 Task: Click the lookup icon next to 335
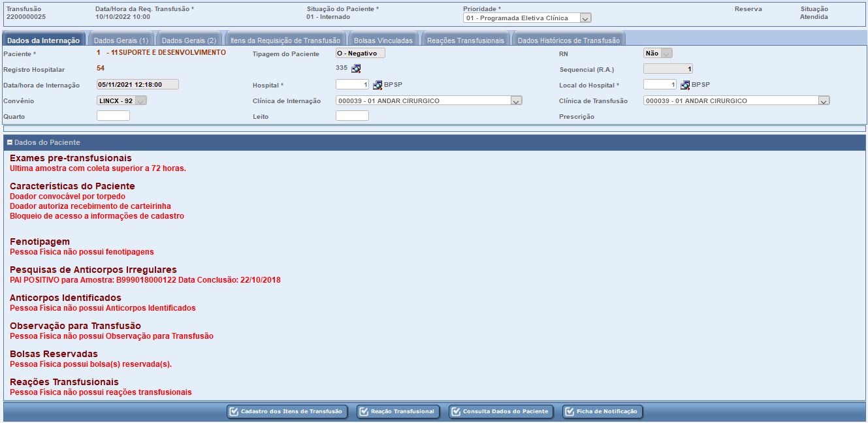pos(356,68)
